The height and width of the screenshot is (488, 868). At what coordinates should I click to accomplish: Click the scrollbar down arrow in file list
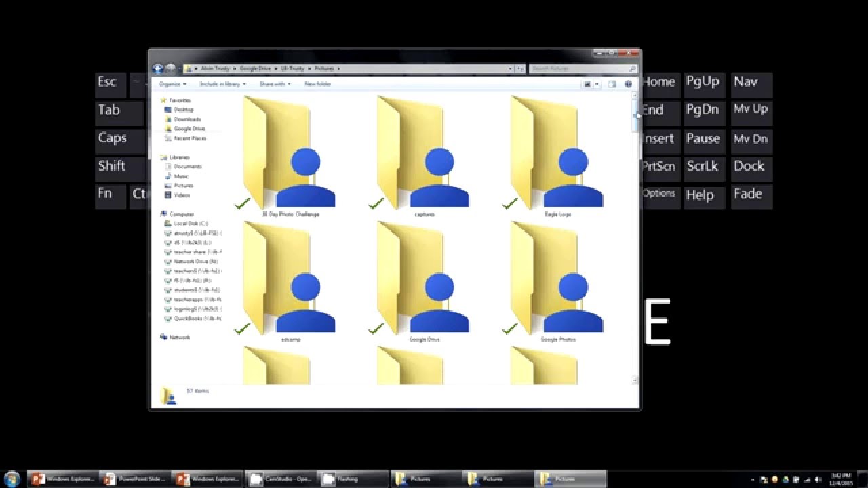[635, 380]
